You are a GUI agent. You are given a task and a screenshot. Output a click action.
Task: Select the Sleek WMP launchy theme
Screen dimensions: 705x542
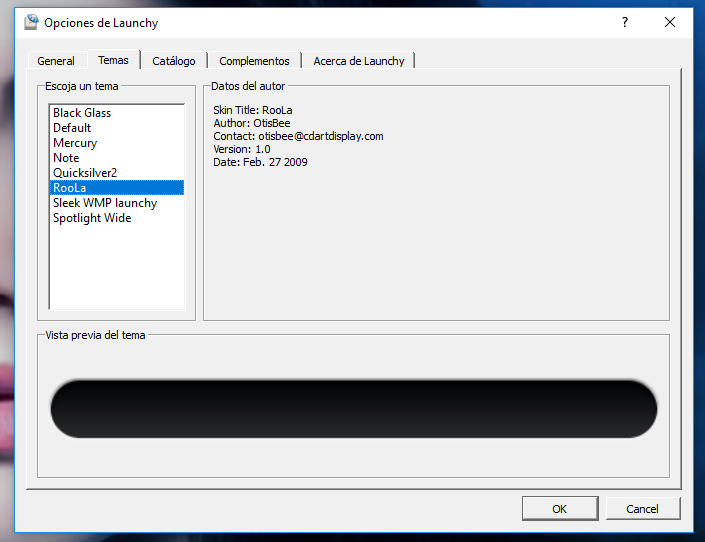pyautogui.click(x=117, y=203)
